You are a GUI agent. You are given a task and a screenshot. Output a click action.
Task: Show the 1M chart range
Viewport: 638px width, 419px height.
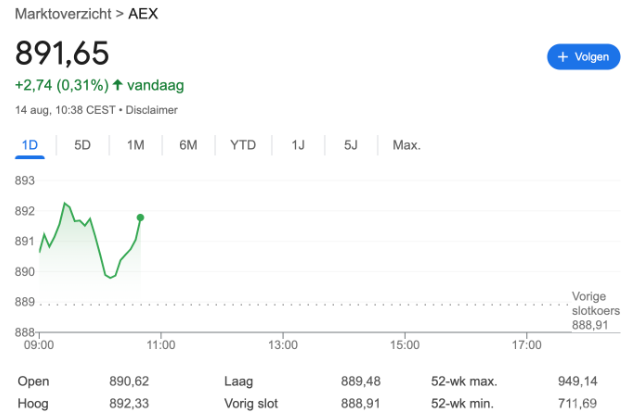click(x=136, y=145)
